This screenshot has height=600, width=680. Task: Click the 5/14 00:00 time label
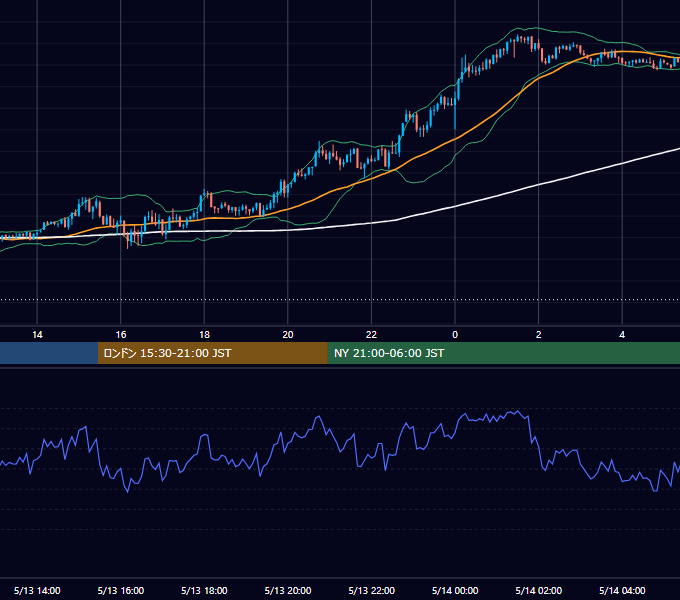455,590
